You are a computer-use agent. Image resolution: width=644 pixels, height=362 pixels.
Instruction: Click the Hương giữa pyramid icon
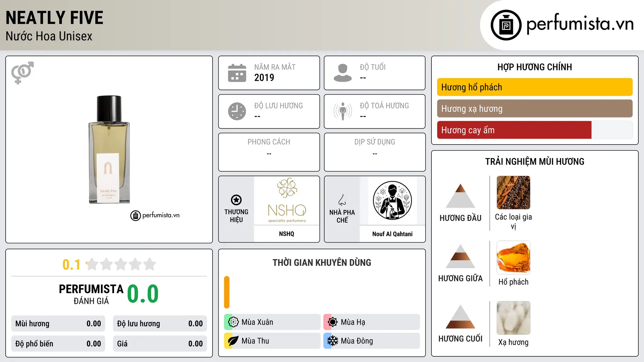coord(460,256)
